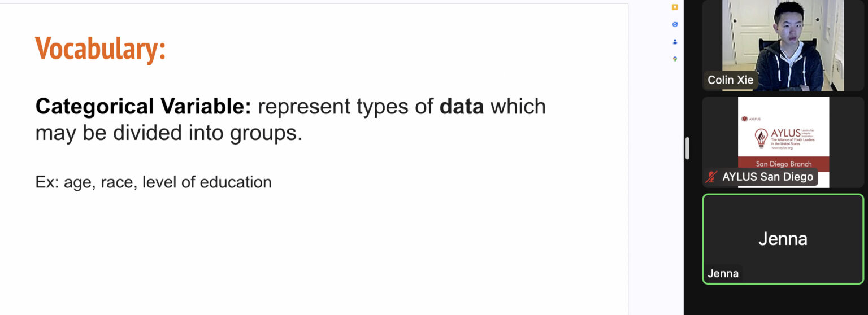Select Jenna's highlighted participant tile

click(x=783, y=239)
